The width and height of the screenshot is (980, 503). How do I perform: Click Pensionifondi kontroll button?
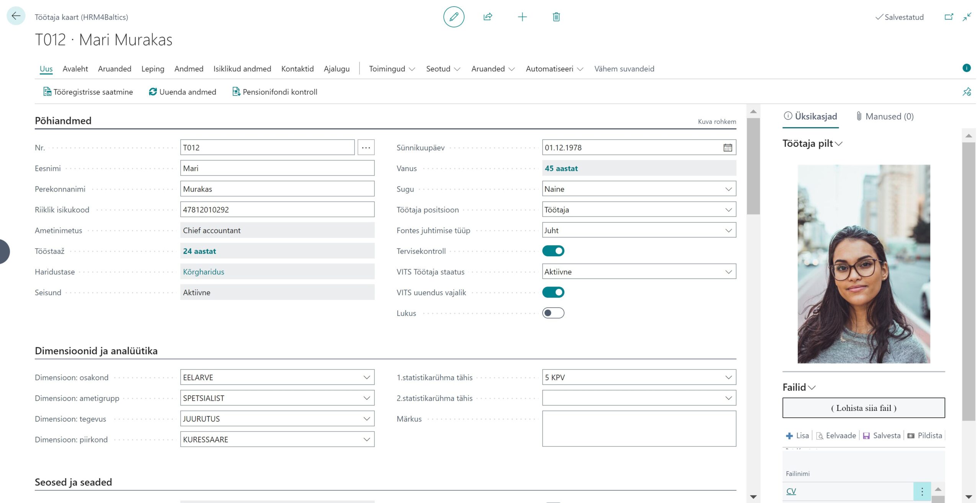(x=275, y=92)
